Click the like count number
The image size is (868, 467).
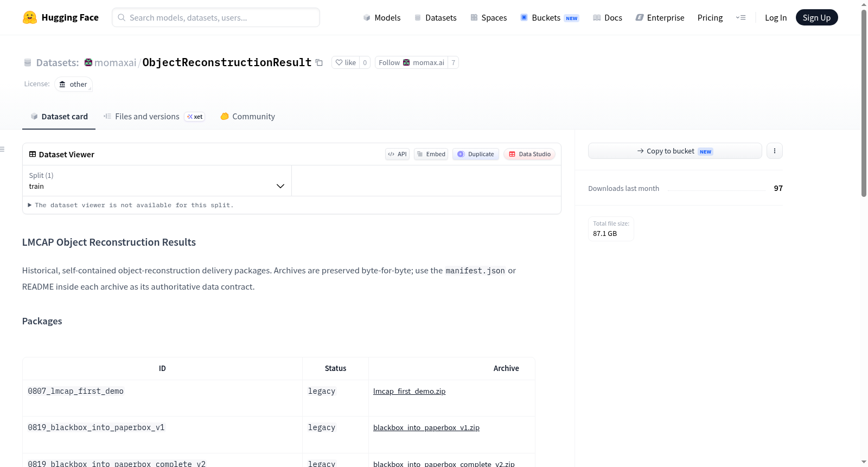(x=365, y=62)
